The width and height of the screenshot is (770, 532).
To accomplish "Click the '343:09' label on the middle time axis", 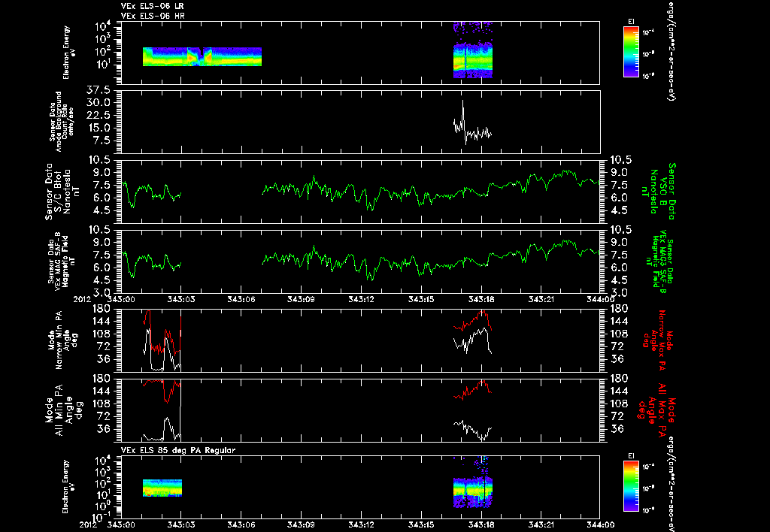I will [x=301, y=299].
